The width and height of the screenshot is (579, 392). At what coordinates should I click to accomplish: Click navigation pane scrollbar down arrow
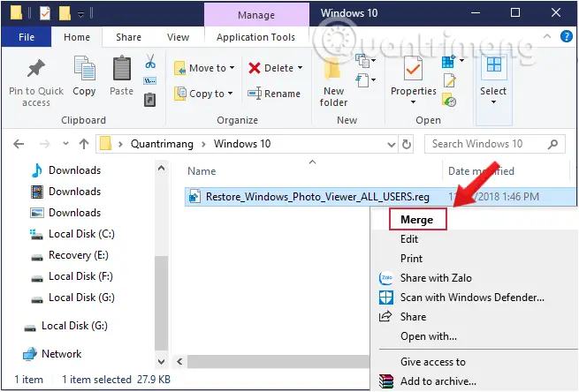tap(162, 362)
